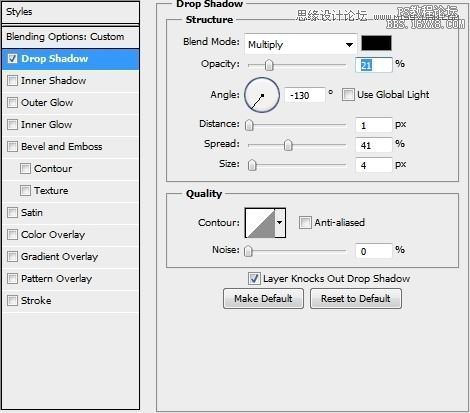Click the Spread slider handle

pyautogui.click(x=288, y=145)
